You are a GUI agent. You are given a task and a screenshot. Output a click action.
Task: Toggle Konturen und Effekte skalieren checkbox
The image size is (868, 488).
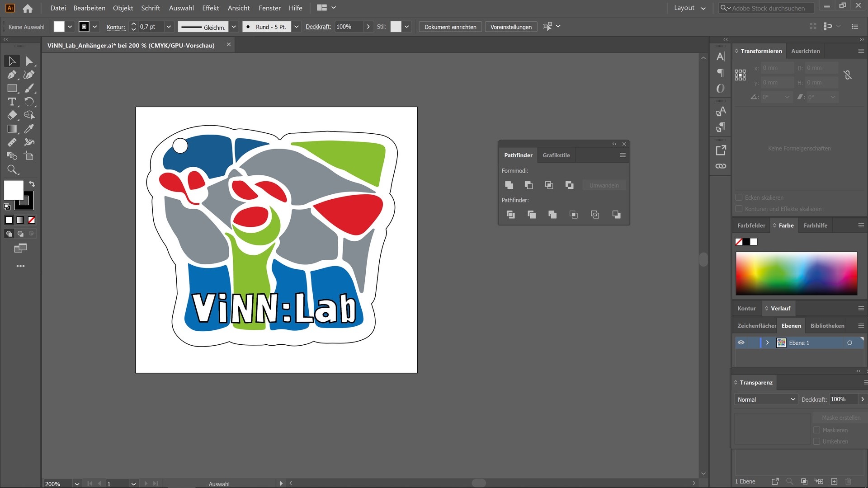739,209
